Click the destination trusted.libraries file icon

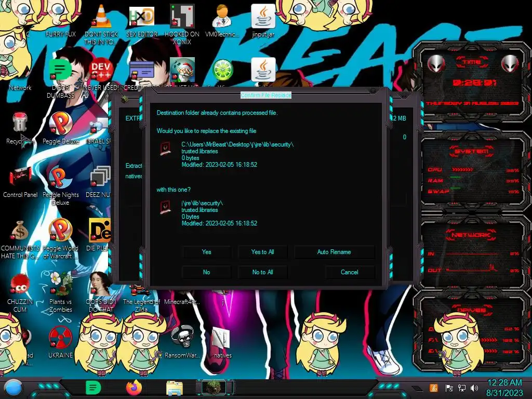point(166,149)
